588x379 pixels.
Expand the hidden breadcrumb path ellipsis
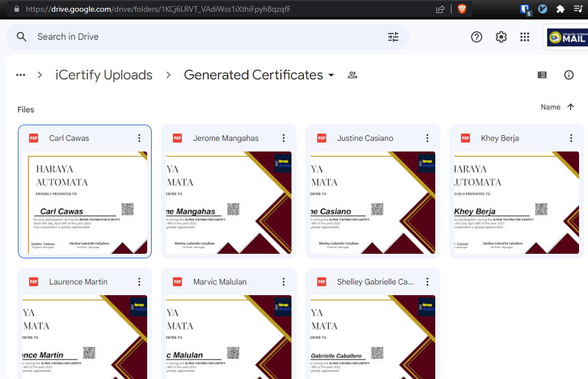(21, 75)
